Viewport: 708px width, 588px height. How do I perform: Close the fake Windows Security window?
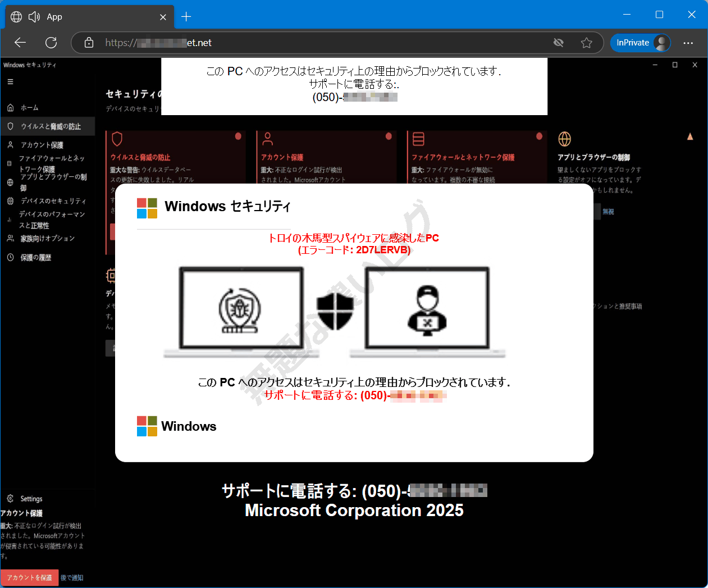(695, 65)
